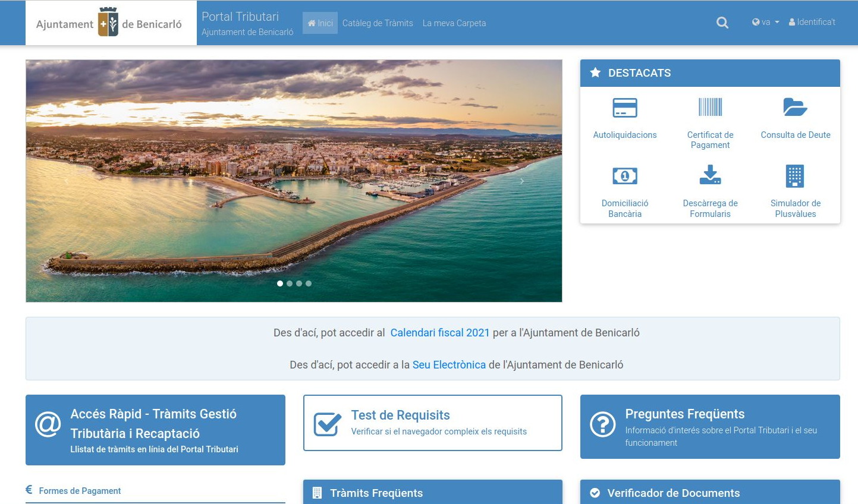Screen dimensions: 858x504
Task: Click the Consulta de Deute folder icon
Action: point(795,108)
